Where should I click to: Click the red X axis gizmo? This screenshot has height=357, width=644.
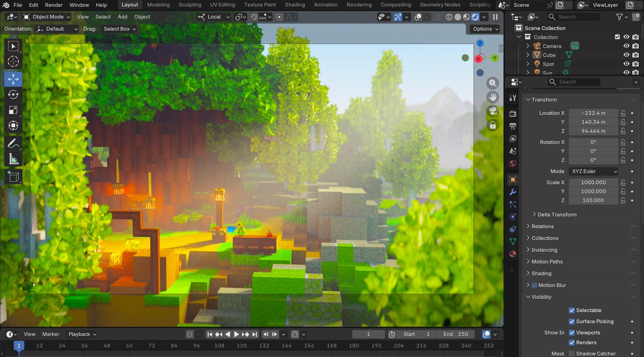click(478, 59)
